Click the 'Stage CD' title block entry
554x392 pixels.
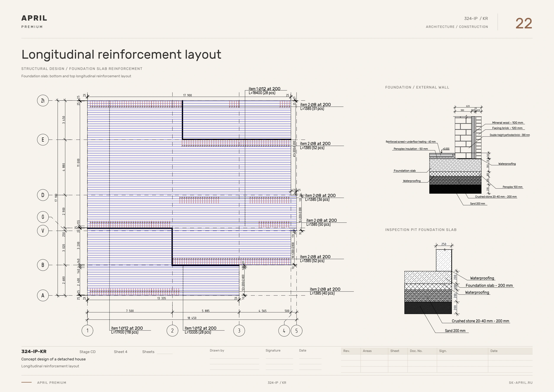tap(87, 352)
